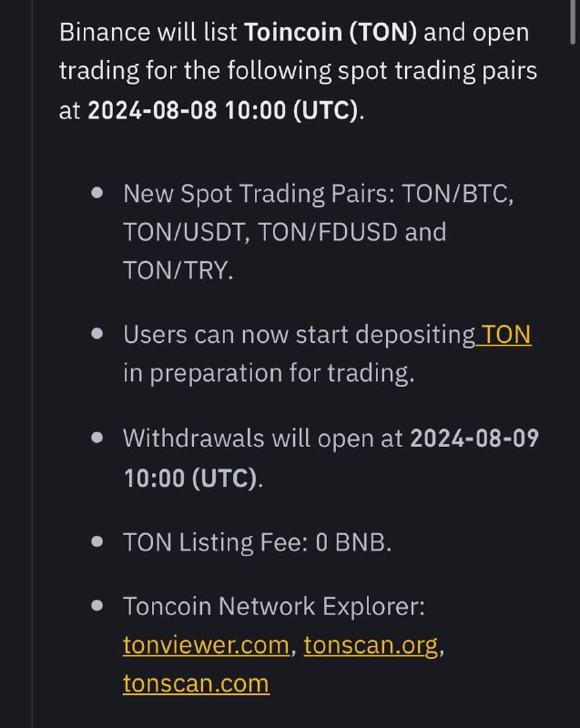Click the vertical scrollbar thumb
580x728 pixels.
point(575,21)
